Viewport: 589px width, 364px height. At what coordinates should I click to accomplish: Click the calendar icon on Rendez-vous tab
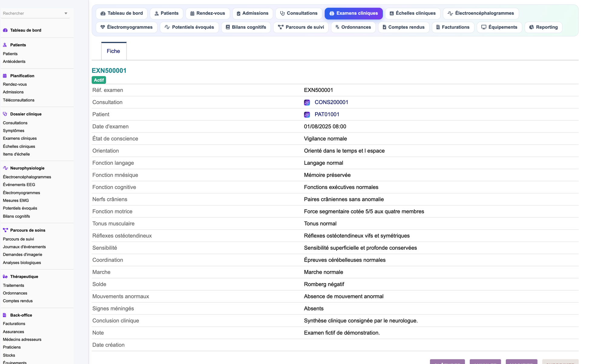[x=192, y=13]
